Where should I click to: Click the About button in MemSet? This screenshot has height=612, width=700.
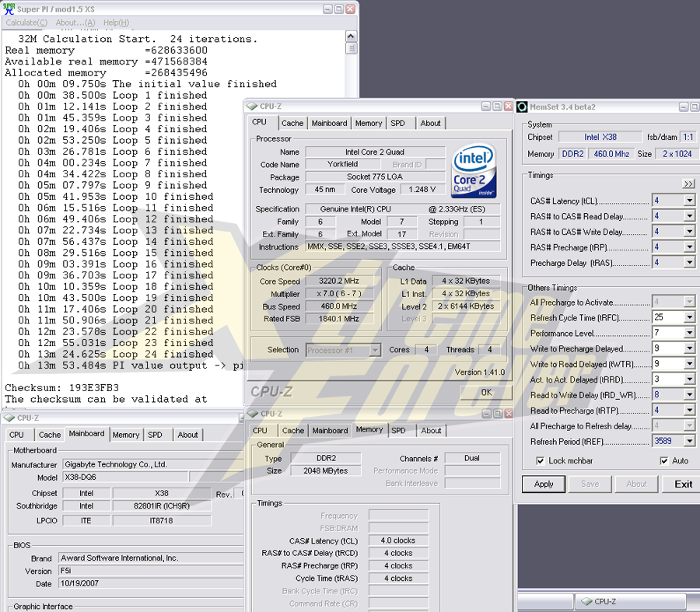[x=636, y=484]
